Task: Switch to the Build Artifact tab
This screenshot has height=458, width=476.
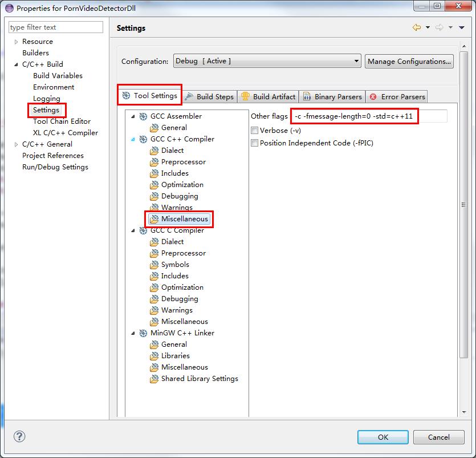Action: click(268, 97)
